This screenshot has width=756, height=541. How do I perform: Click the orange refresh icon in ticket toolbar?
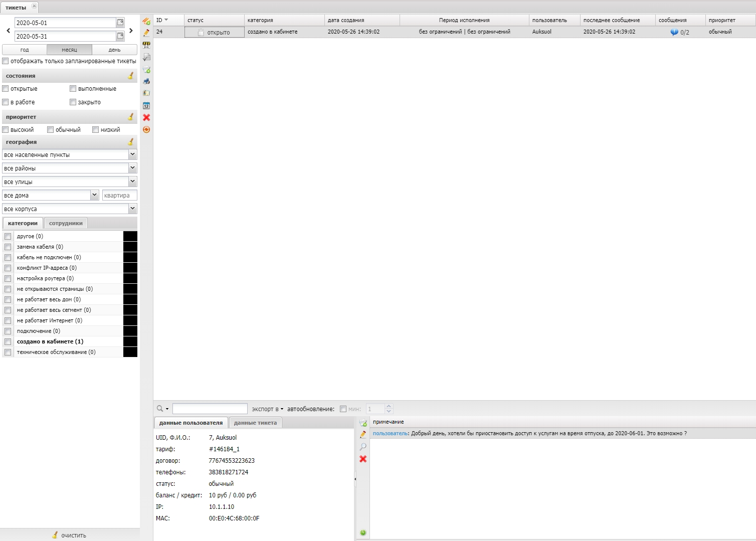click(x=146, y=129)
